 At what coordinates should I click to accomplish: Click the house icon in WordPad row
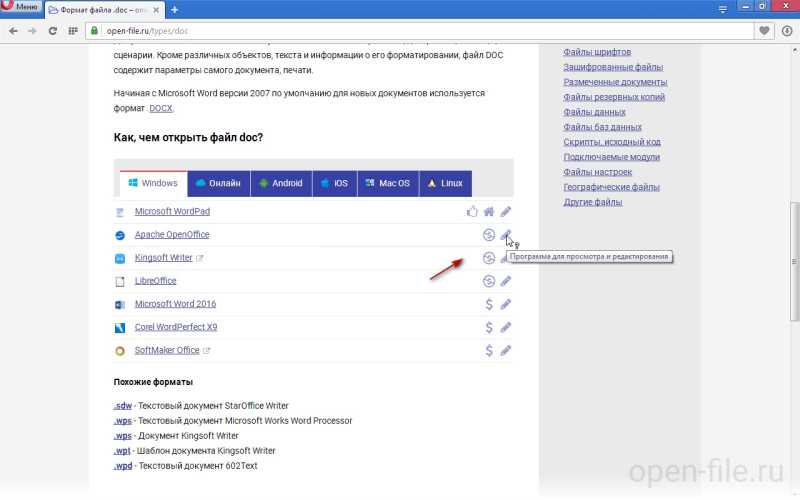click(x=489, y=212)
